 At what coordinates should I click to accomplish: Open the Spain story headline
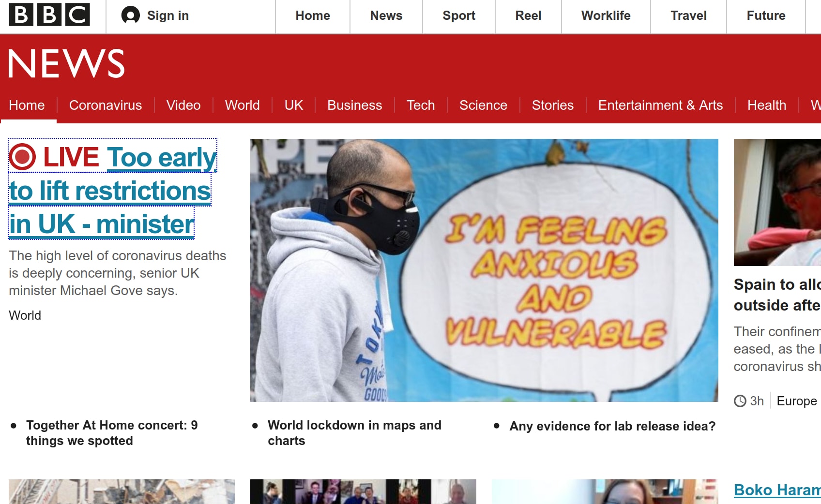point(777,295)
